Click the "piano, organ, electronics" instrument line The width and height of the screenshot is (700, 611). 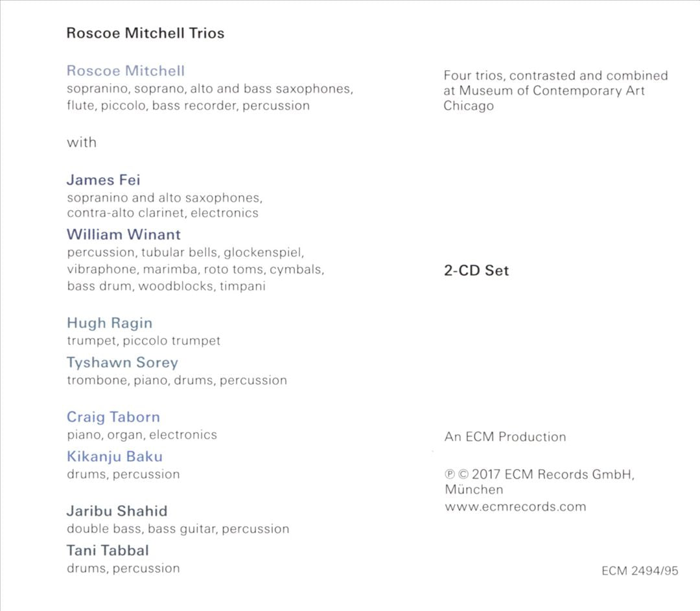click(x=142, y=435)
